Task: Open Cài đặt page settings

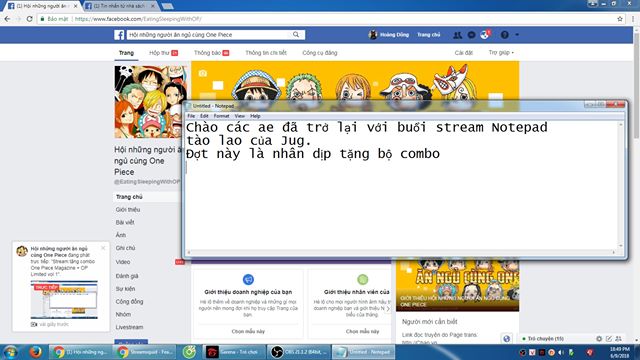Action: tap(464, 53)
